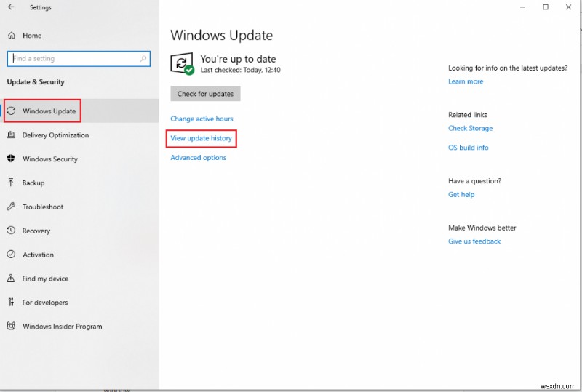Click the For developers icon

pos(11,302)
